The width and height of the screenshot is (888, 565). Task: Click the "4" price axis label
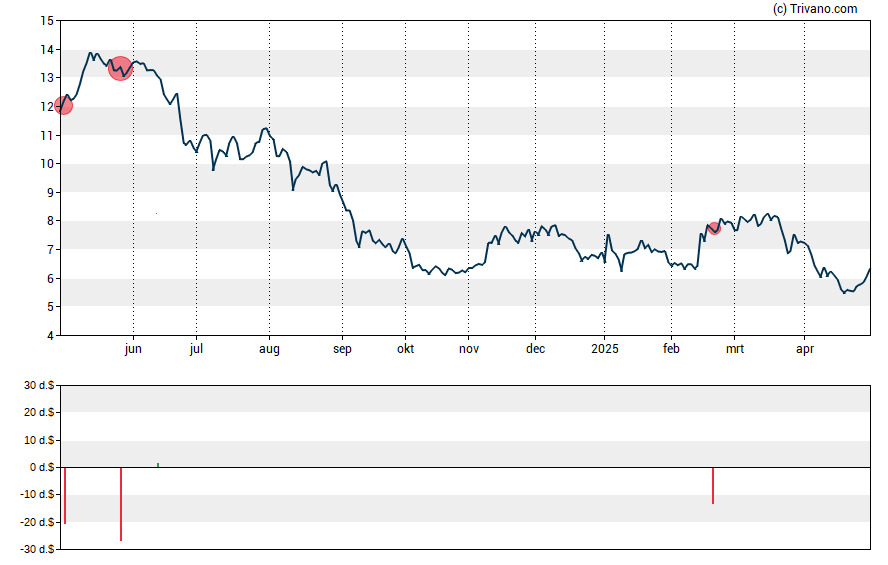(x=50, y=336)
